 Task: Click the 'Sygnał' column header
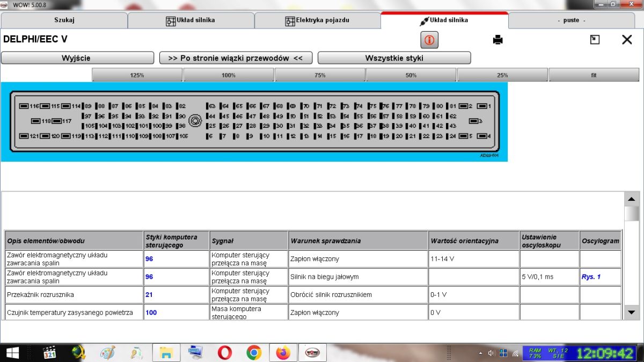click(249, 241)
